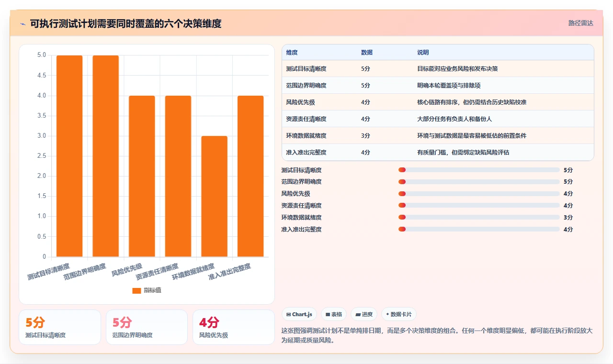Click the 路径雷达 label in header
The height and width of the screenshot is (364, 613).
click(x=580, y=23)
